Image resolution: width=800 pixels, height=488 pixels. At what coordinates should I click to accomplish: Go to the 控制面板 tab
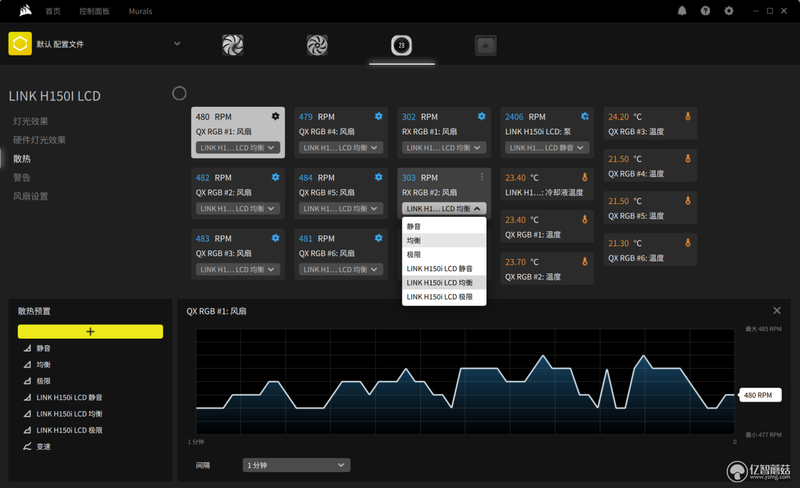coord(94,11)
